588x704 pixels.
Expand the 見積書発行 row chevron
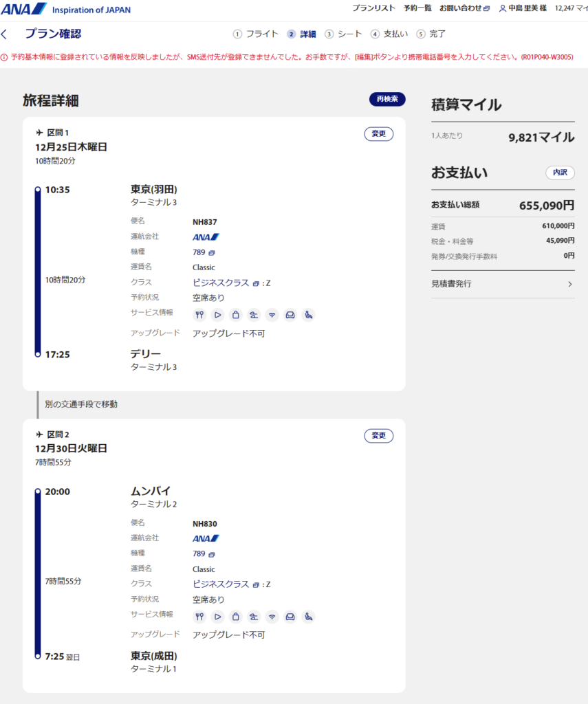coord(570,284)
